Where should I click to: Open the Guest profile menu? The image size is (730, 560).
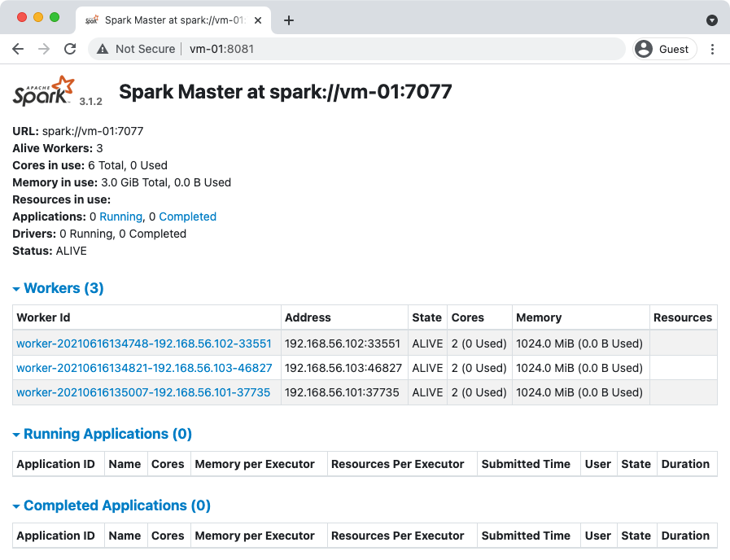pos(663,49)
